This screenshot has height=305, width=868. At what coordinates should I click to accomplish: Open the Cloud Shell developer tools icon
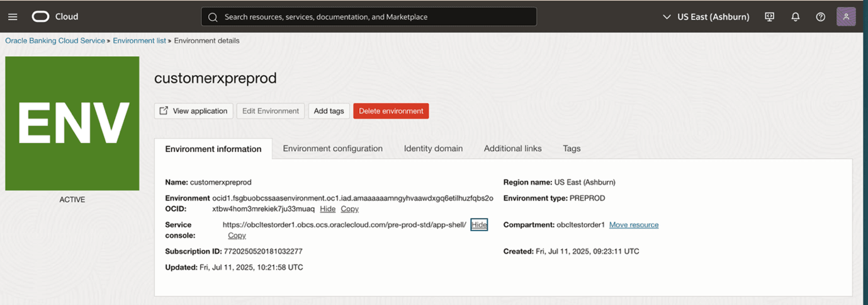pos(769,17)
